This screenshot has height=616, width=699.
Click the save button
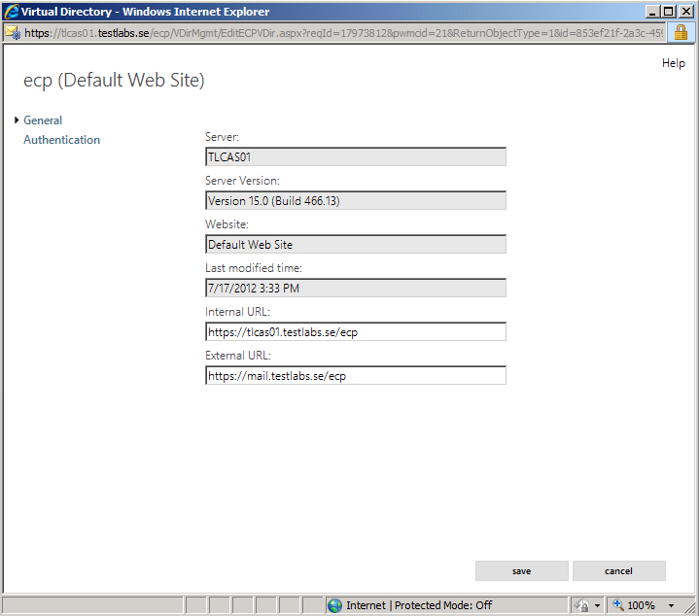point(521,571)
